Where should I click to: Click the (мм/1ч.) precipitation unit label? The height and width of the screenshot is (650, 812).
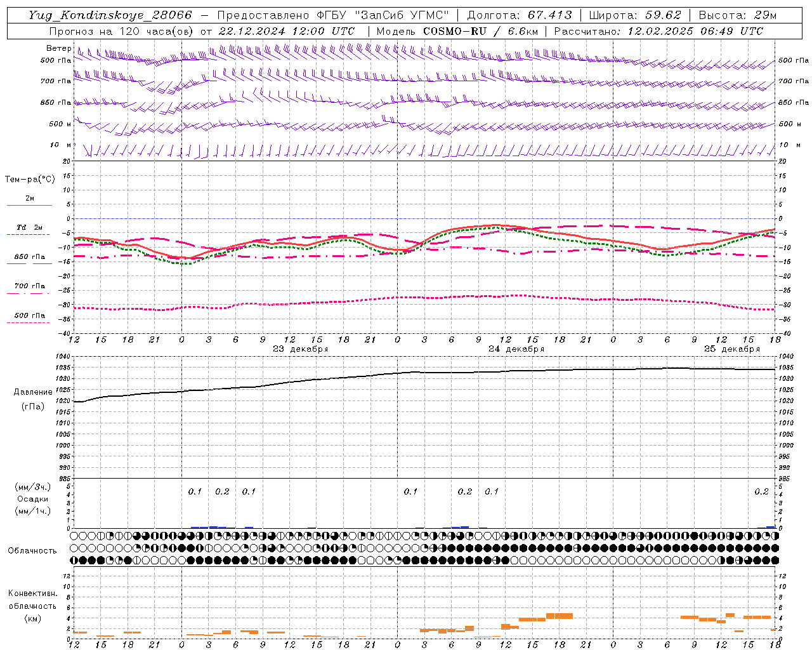pyautogui.click(x=33, y=511)
